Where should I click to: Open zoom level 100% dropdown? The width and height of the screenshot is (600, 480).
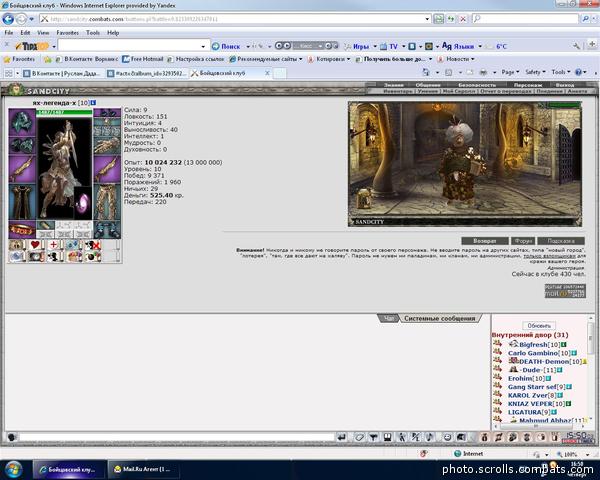[x=587, y=454]
